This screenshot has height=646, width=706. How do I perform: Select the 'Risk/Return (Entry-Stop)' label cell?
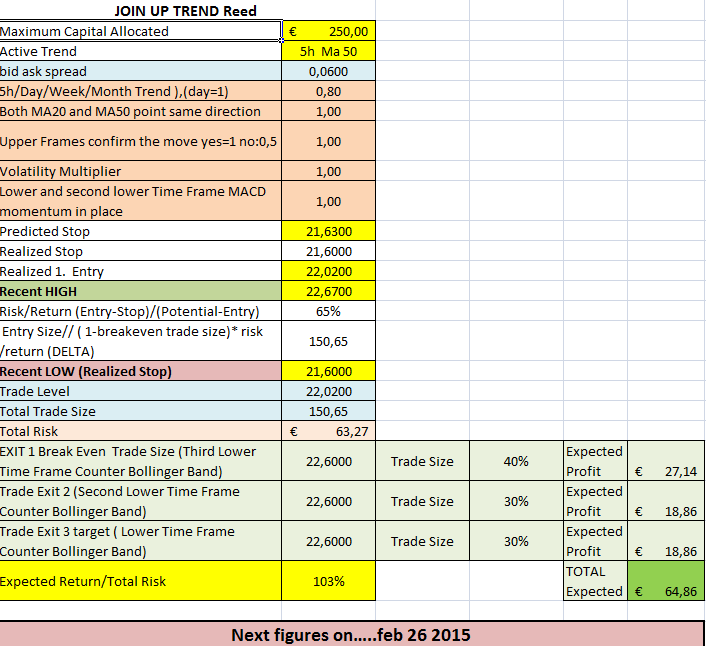[x=140, y=311]
